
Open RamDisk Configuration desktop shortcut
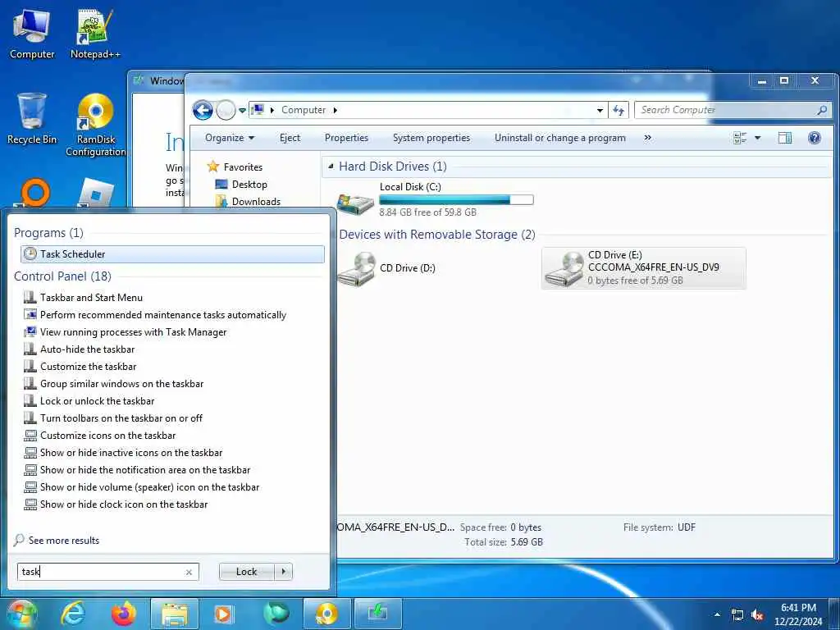click(x=95, y=126)
